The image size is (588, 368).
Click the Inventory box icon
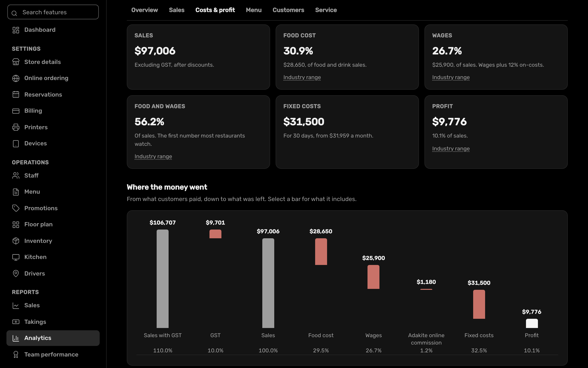16,241
